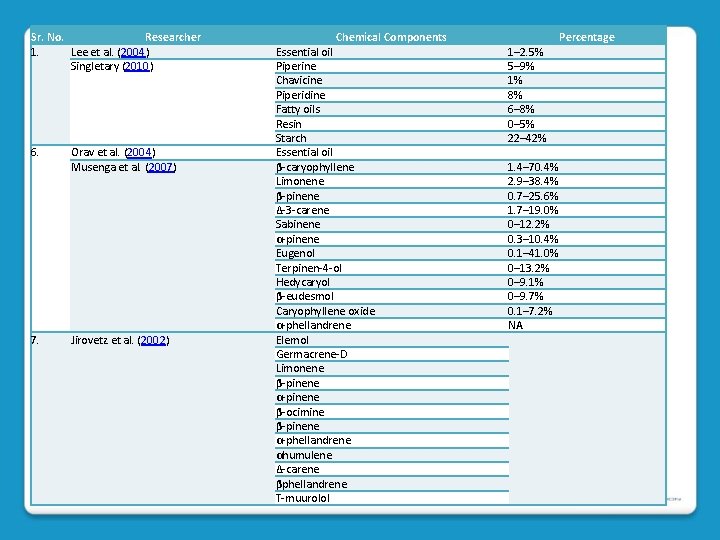720x540 pixels.
Task: Select the 'Terpinen-4-ol' component cell
Action: pyautogui.click(x=391, y=268)
